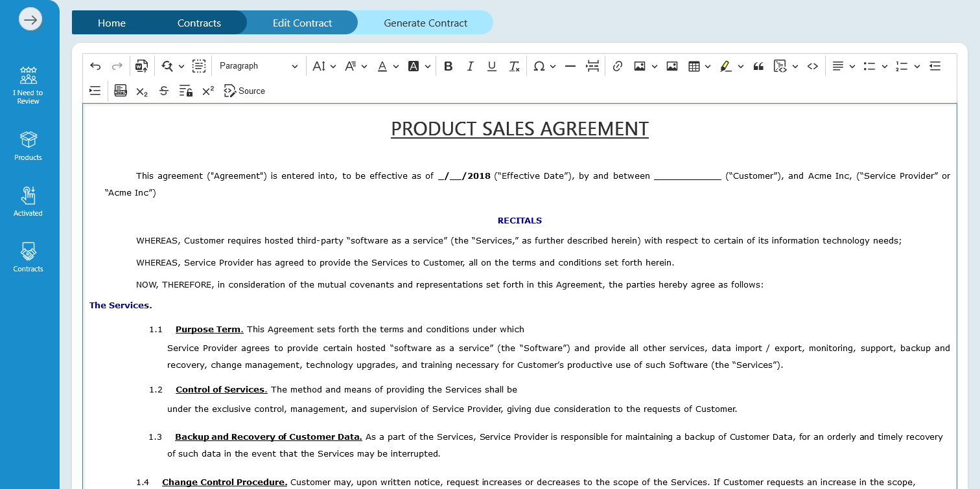Screen dimensions: 980x489
Task: Go to Products in the sidebar
Action: [x=28, y=146]
